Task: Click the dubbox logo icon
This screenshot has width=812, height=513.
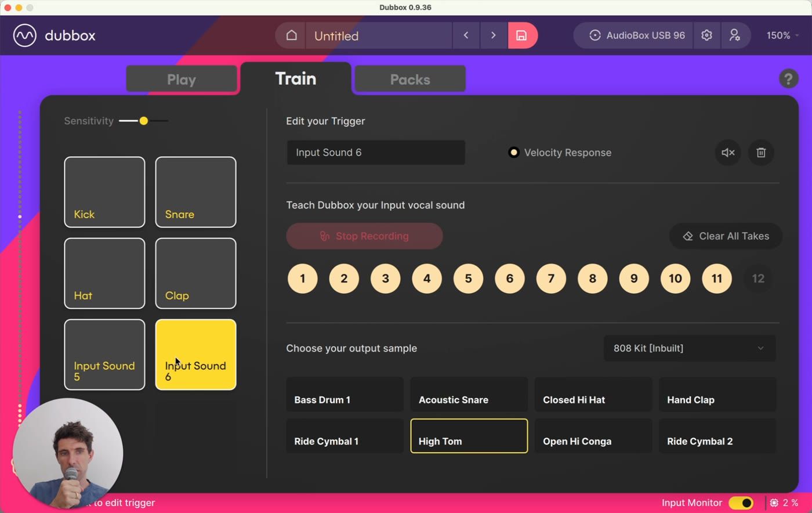Action: (25, 35)
